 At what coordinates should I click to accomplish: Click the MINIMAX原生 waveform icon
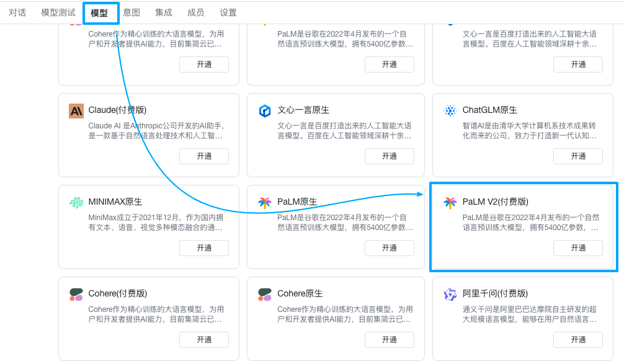coord(76,203)
